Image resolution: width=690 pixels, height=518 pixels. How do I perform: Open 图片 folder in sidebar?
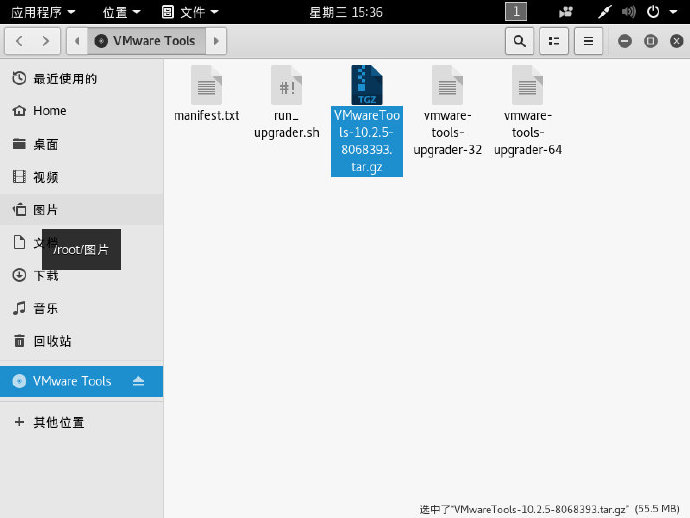click(81, 210)
